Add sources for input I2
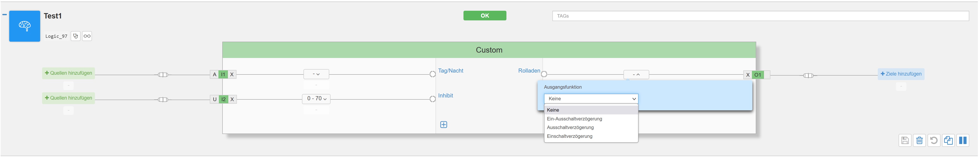This screenshot has height=158, width=980. pyautogui.click(x=69, y=98)
